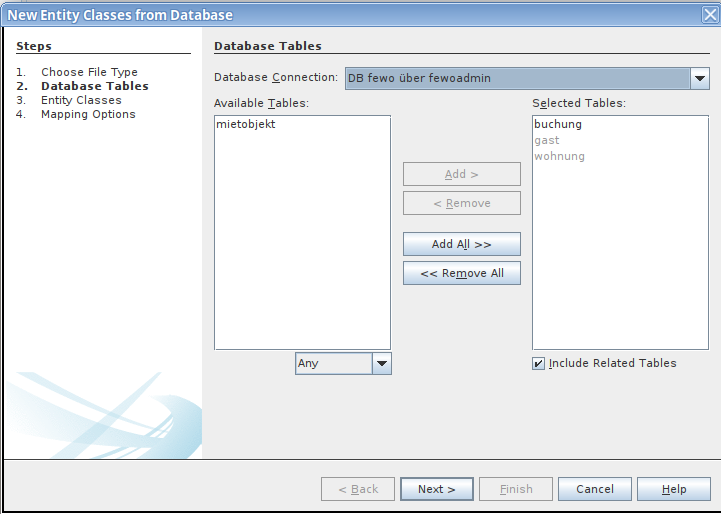Click the Finish button
This screenshot has height=514, width=721.
tap(516, 489)
